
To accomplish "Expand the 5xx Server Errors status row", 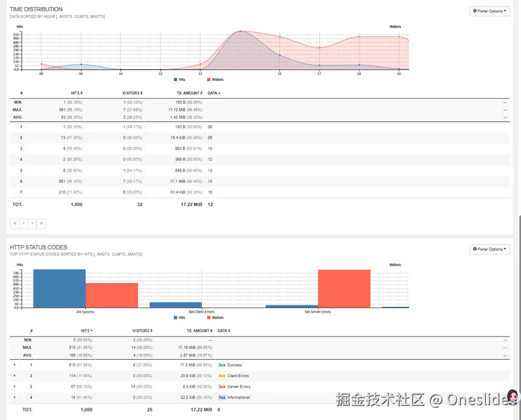I will click(15, 387).
